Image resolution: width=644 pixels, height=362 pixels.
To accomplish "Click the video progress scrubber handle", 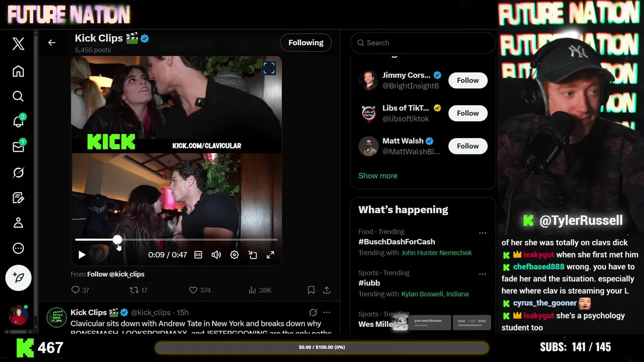I will pyautogui.click(x=117, y=240).
